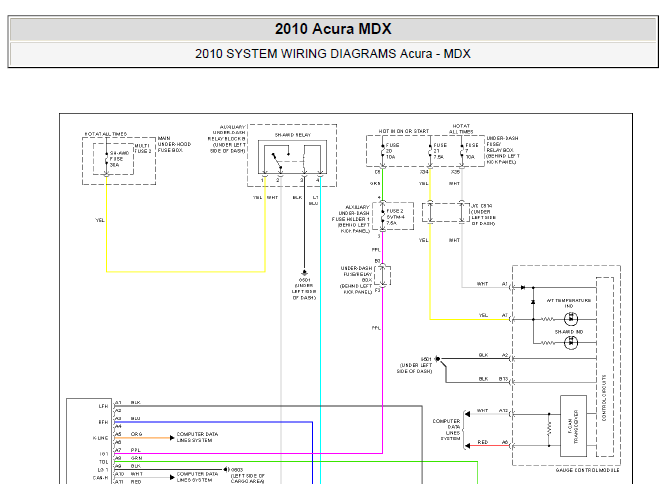Click the 'CONTROL CIRCUITS' vertical label
Image resolution: width=659 pixels, height=484 pixels.
[604, 398]
